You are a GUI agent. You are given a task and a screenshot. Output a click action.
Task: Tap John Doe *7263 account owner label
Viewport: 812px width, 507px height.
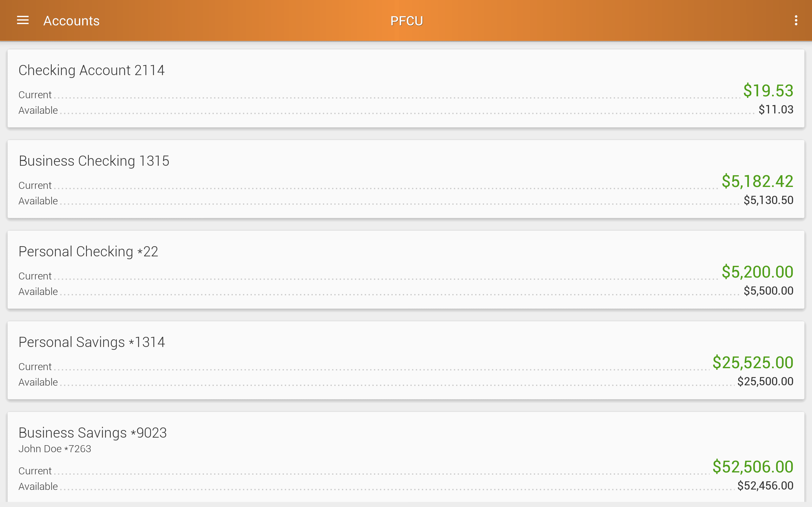pyautogui.click(x=55, y=448)
